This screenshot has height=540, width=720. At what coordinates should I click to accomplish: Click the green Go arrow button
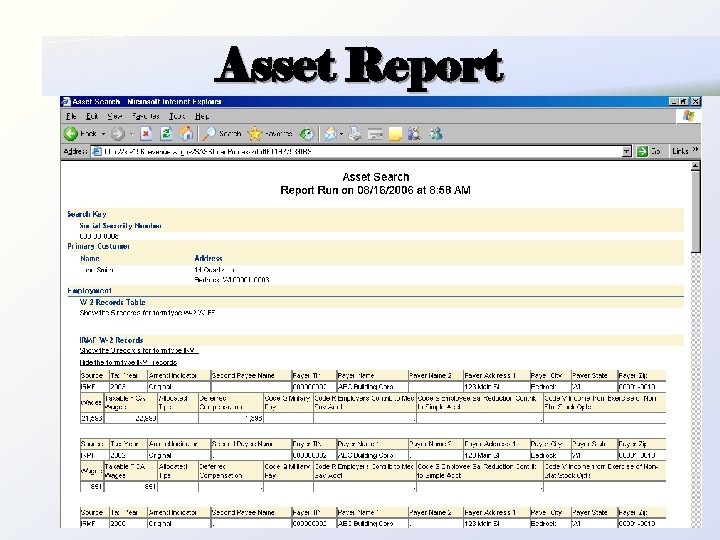642,151
